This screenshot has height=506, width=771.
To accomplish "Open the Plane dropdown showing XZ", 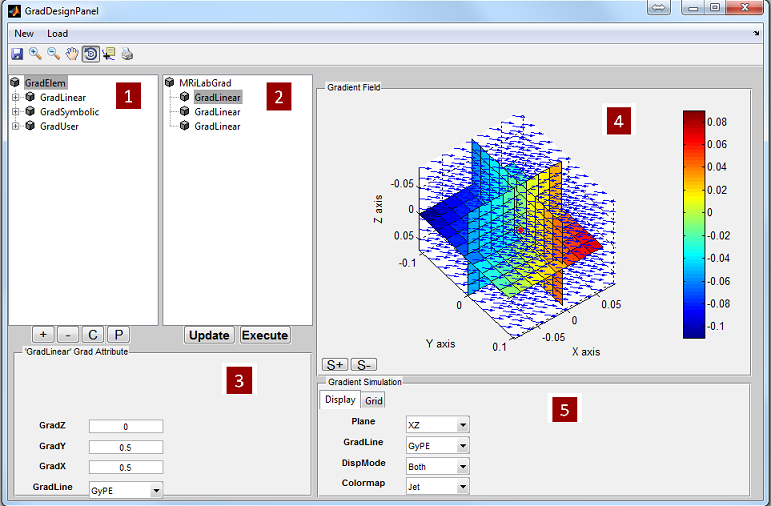I will point(438,424).
